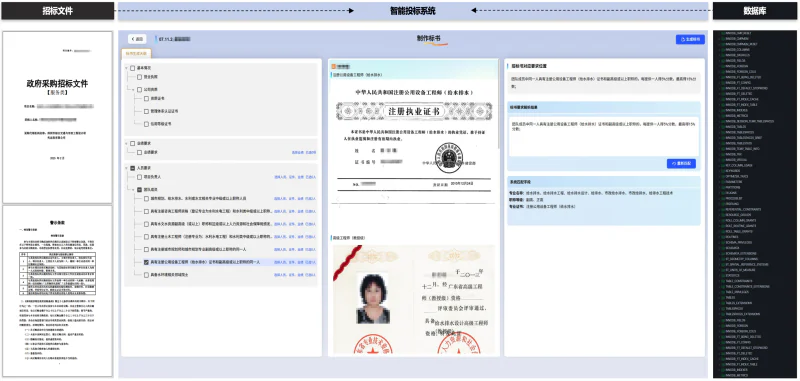Click the requirement parsing result text area
Viewport: 800px width, 381px height.
(604, 136)
